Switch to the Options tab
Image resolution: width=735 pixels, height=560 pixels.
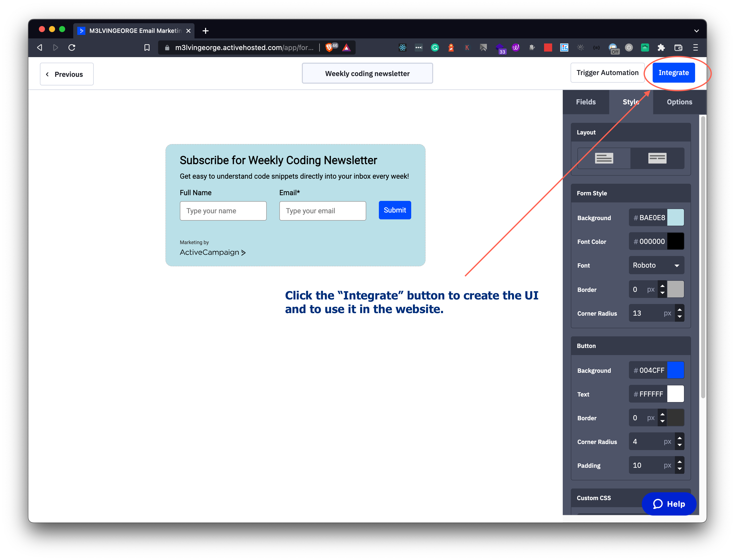(679, 102)
